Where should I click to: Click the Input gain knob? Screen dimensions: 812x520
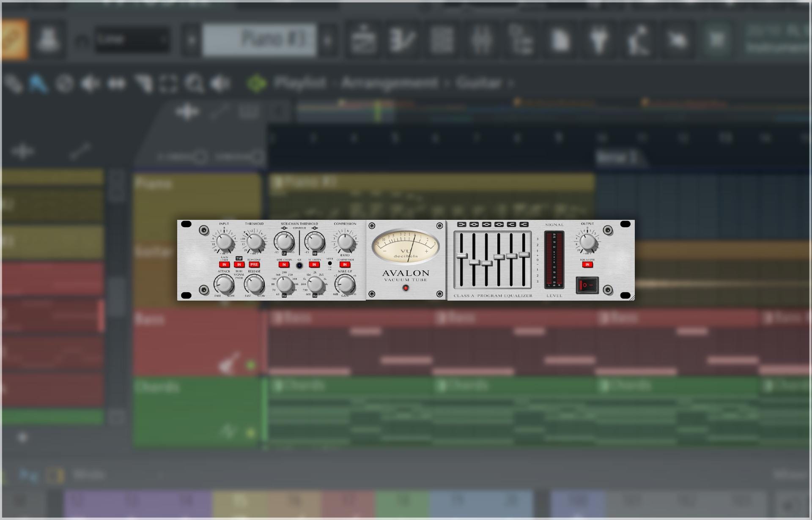click(x=224, y=242)
